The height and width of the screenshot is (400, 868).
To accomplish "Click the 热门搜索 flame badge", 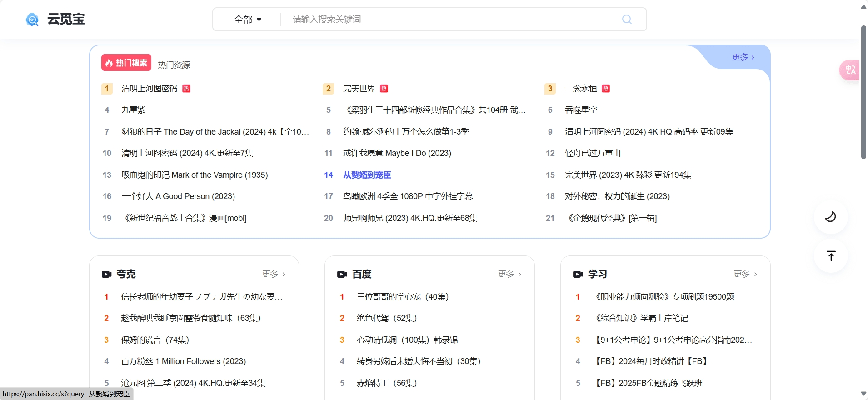I will 126,63.
